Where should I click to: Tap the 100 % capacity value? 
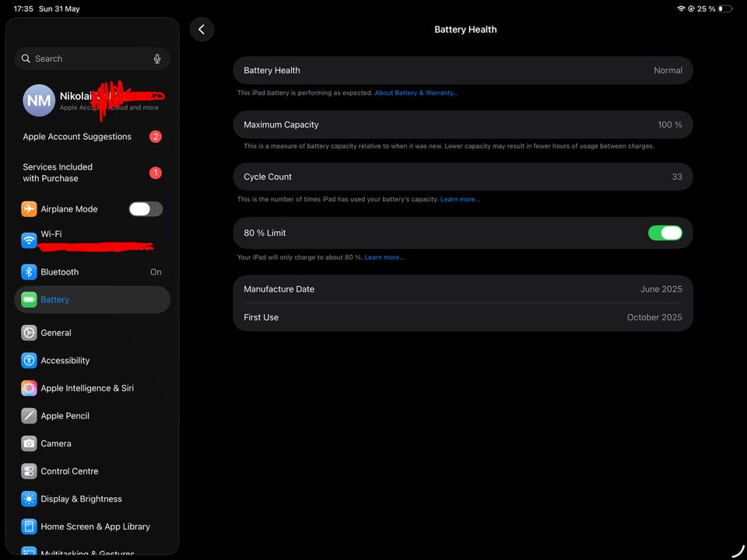(x=670, y=124)
